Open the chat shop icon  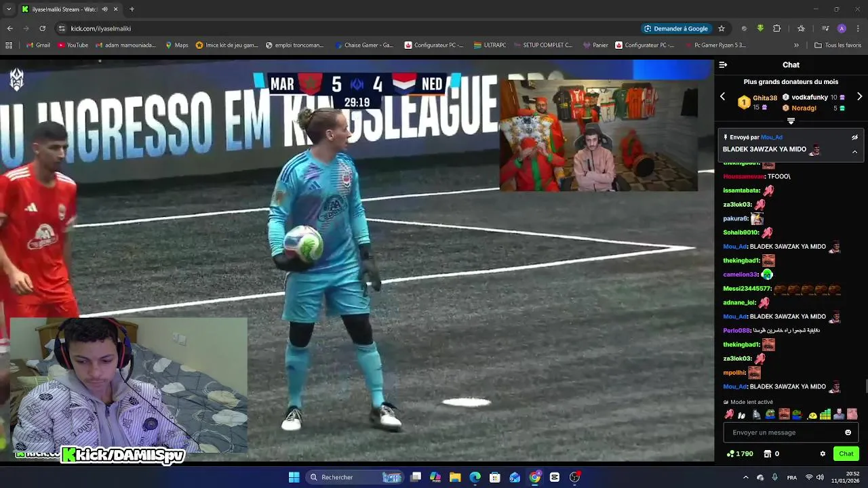click(768, 453)
